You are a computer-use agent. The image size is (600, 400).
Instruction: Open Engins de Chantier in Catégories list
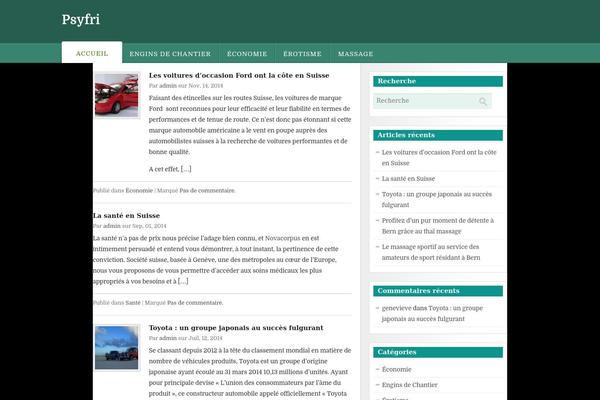coord(409,385)
